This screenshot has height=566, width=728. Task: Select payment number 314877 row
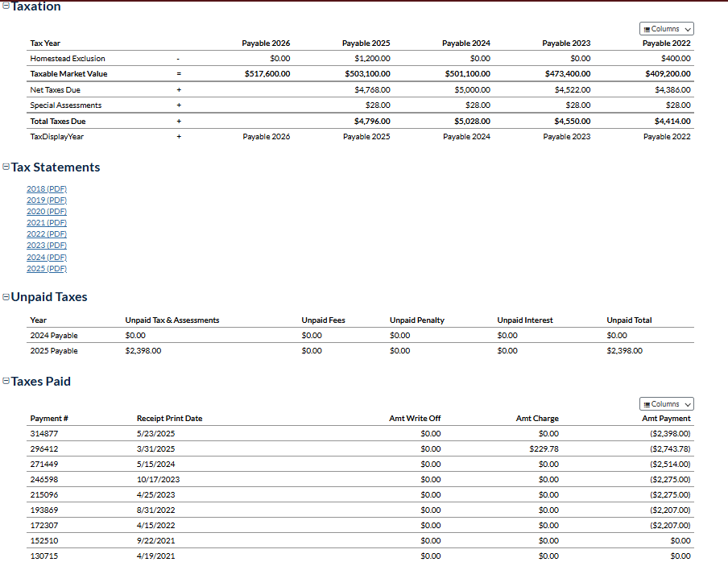43,433
